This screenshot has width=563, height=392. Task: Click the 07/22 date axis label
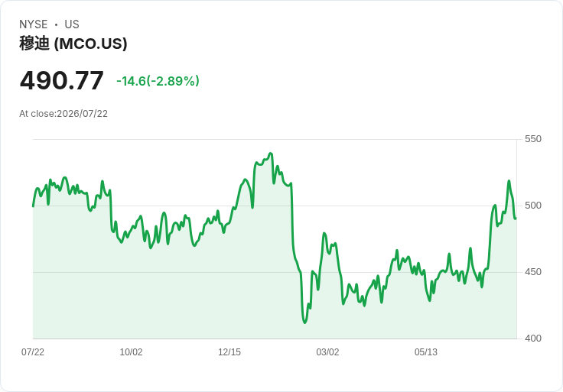[33, 352]
